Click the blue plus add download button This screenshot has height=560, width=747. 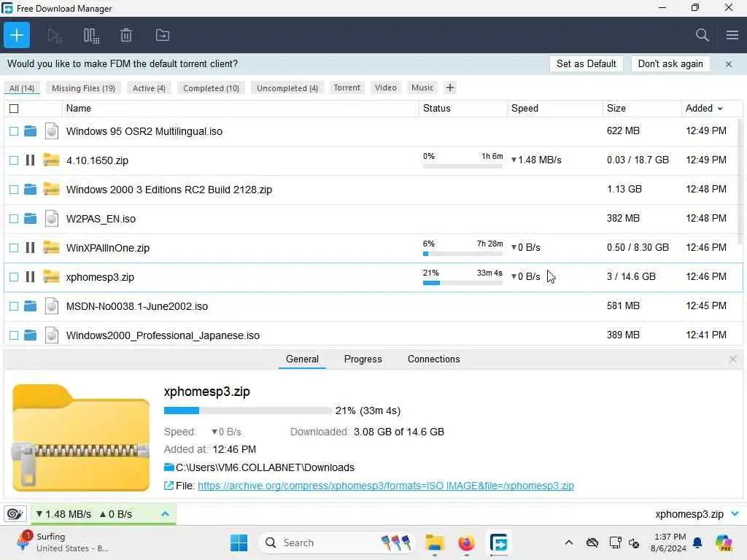coord(17,35)
